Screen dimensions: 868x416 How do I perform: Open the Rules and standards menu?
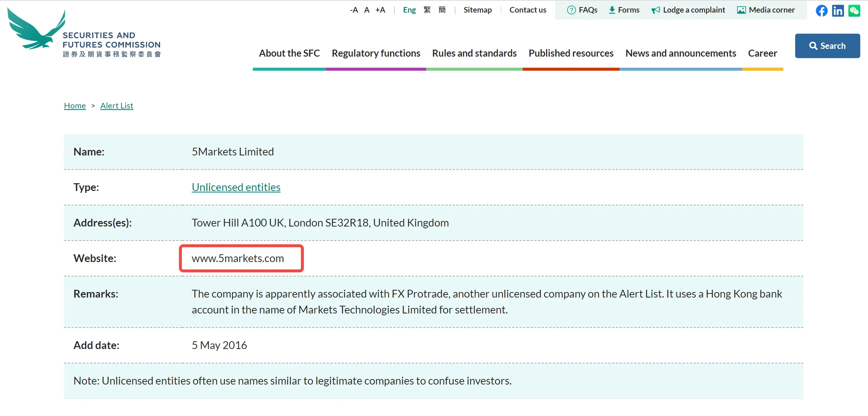click(474, 53)
